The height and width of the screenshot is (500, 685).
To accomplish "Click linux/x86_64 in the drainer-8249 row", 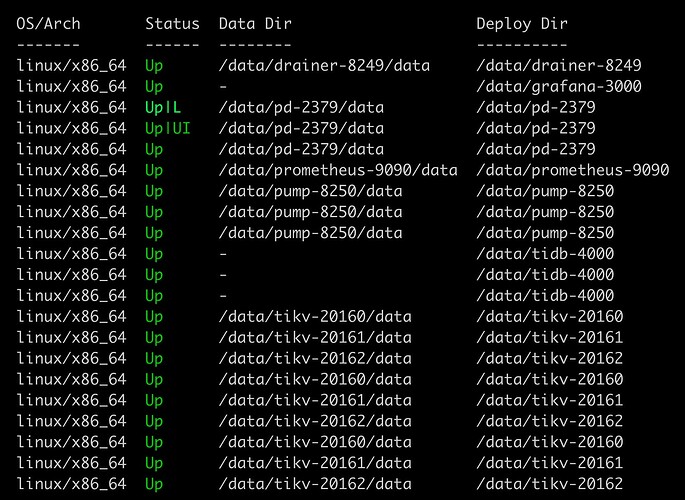I will pyautogui.click(x=71, y=66).
